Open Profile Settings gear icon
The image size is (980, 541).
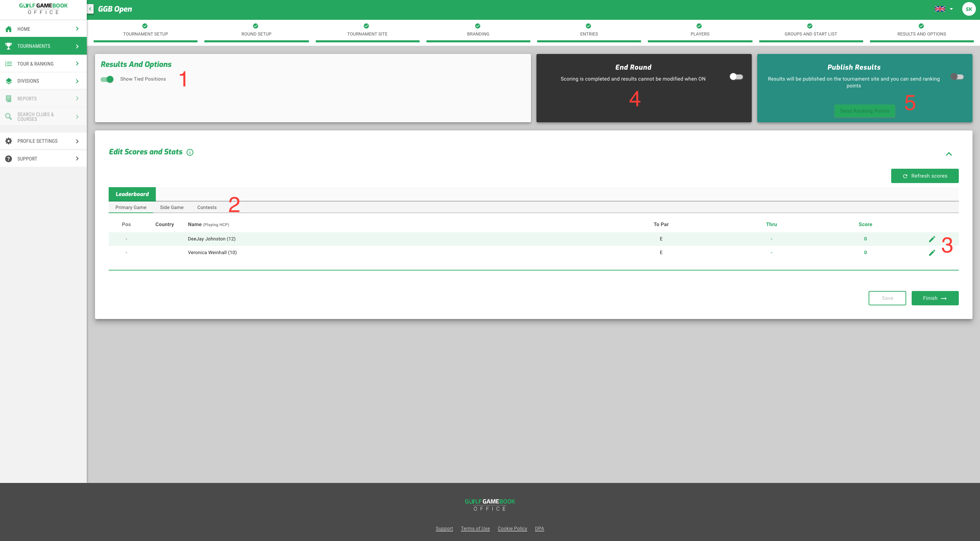(8, 141)
